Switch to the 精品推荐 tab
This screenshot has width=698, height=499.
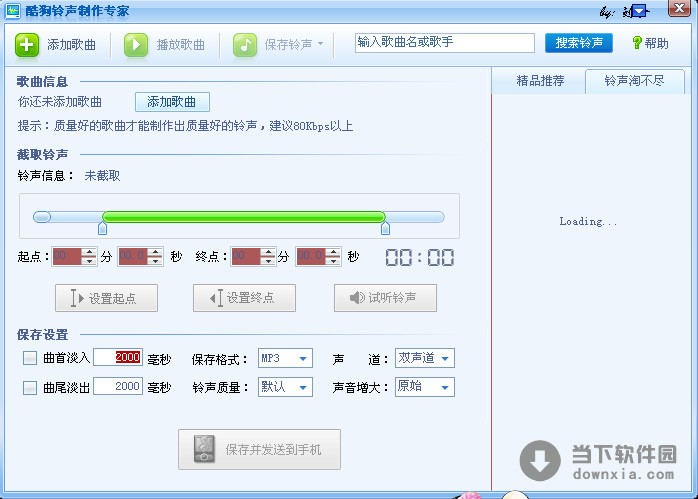[x=540, y=81]
